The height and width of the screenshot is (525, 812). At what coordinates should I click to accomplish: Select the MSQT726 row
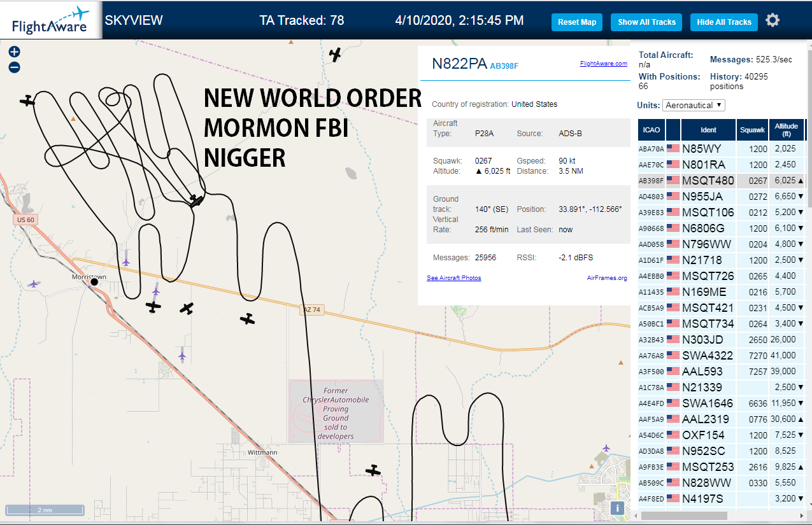click(x=722, y=276)
